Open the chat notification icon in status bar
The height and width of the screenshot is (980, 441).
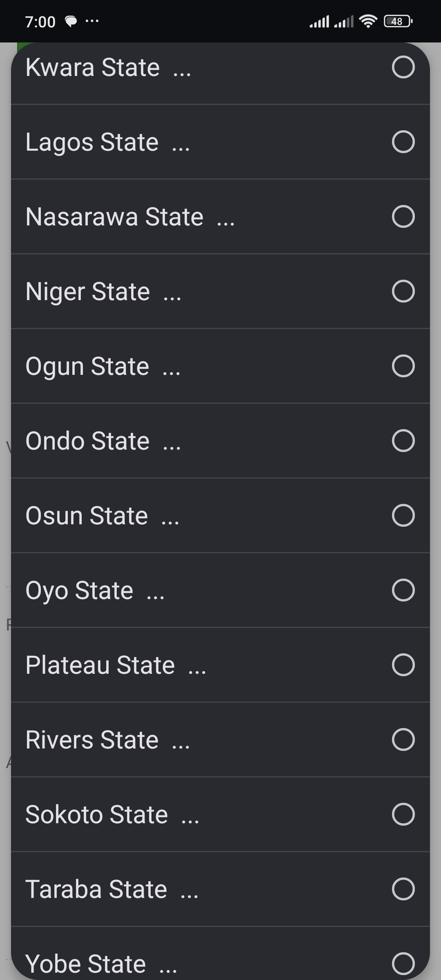click(x=71, y=21)
